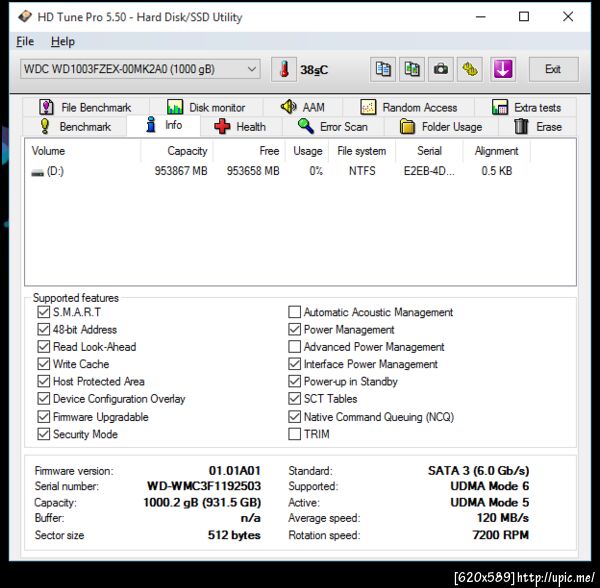Switch to the Error Scan tab
This screenshot has height=588, width=600.
333,127
